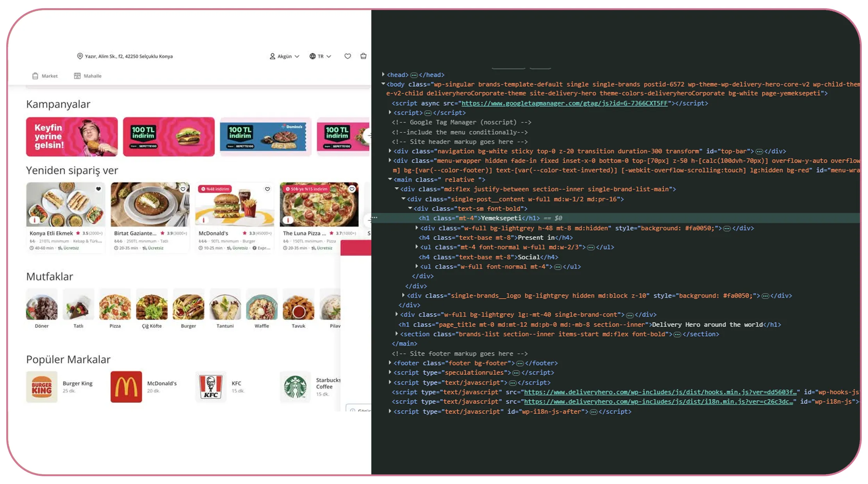Open the i18n.min.js script URL link
The image size is (868, 484).
click(x=658, y=402)
